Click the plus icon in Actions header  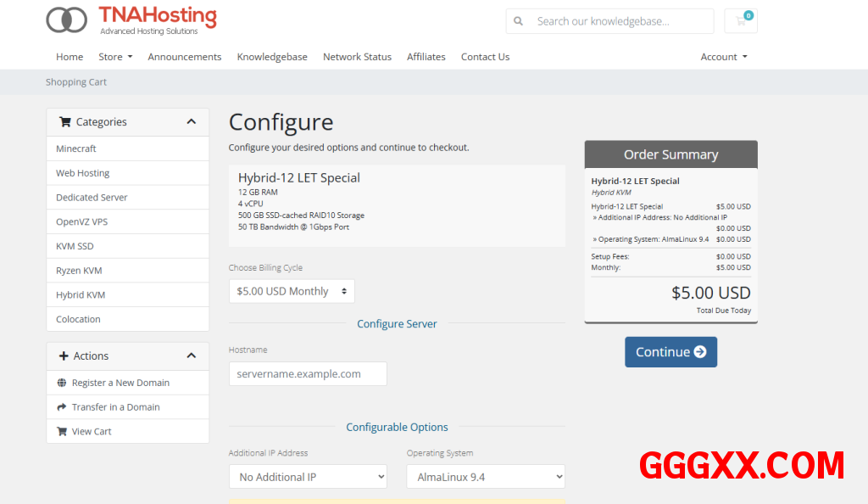(64, 356)
